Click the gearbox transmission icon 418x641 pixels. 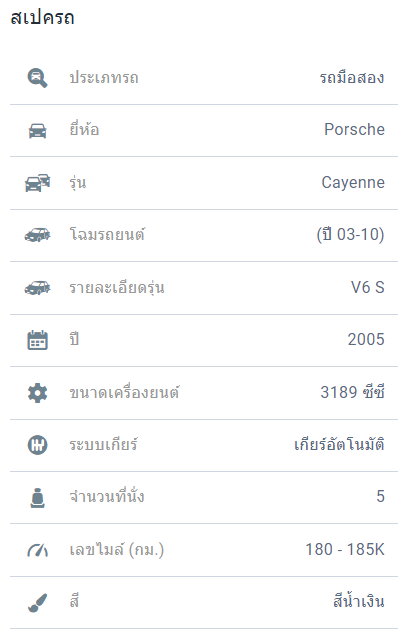(38, 445)
